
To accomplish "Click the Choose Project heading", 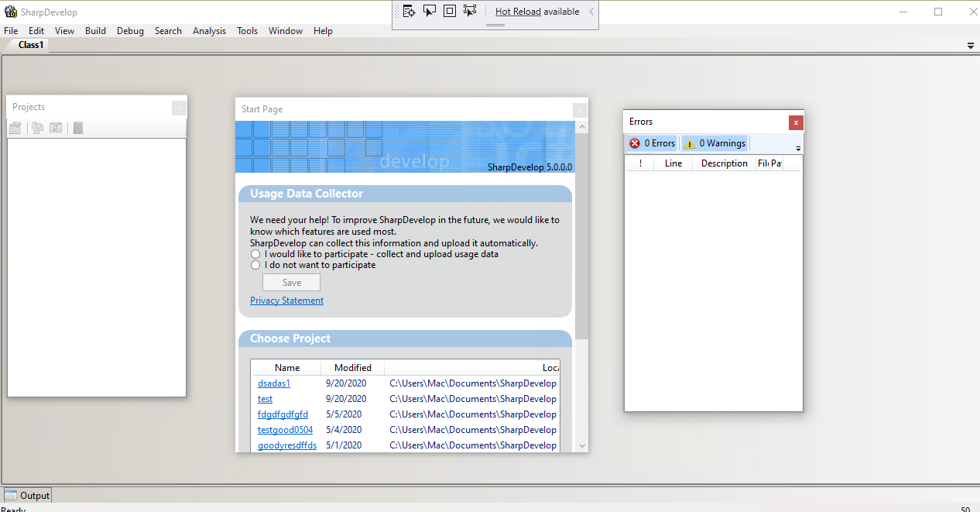I will click(290, 338).
